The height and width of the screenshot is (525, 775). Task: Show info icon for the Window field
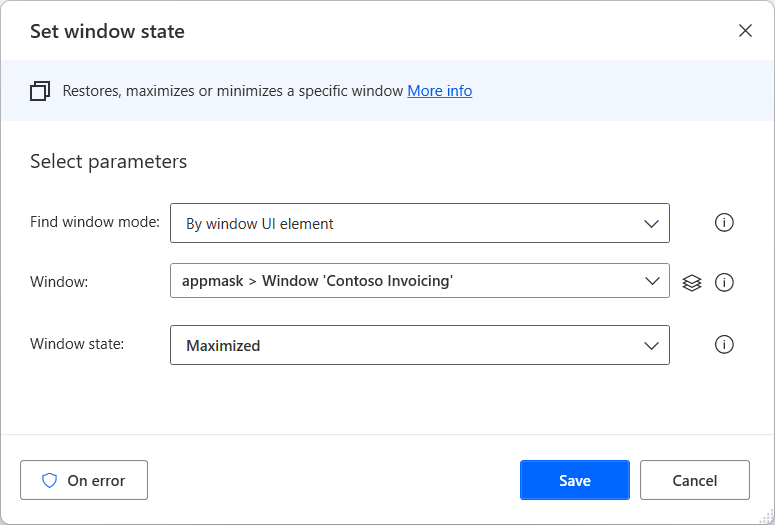click(724, 283)
